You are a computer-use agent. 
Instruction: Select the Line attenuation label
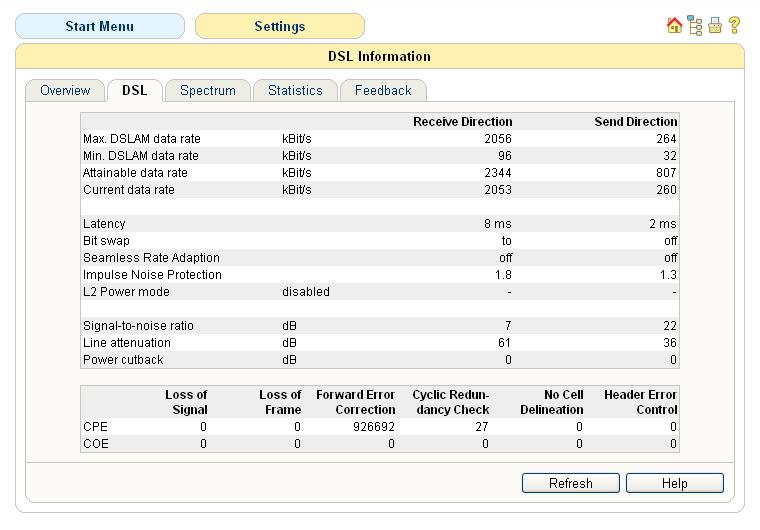point(127,342)
